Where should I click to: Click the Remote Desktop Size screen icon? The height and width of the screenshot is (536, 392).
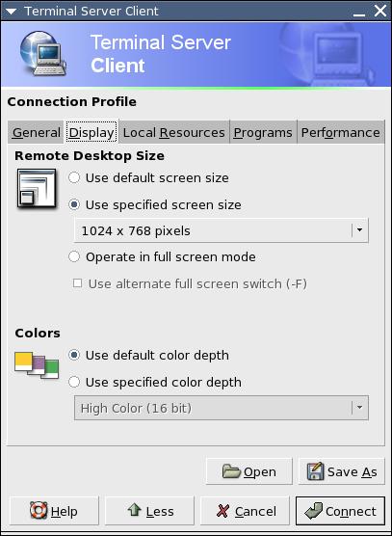[x=37, y=188]
